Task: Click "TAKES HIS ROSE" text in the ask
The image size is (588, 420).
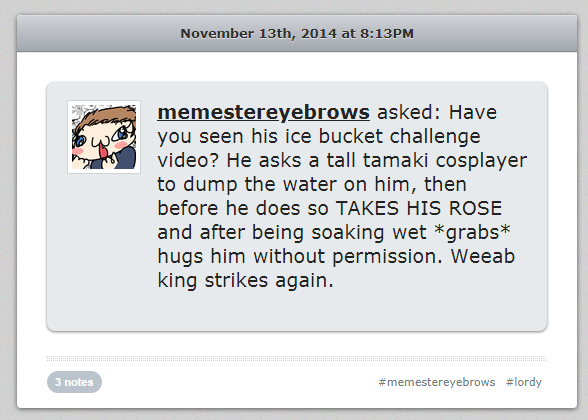Action: pos(419,208)
